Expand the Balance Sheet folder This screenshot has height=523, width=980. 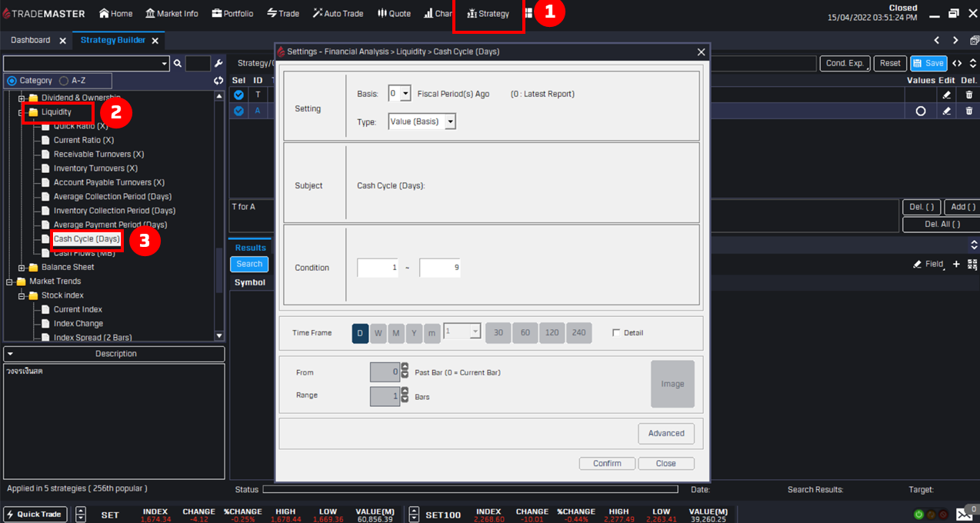point(22,268)
